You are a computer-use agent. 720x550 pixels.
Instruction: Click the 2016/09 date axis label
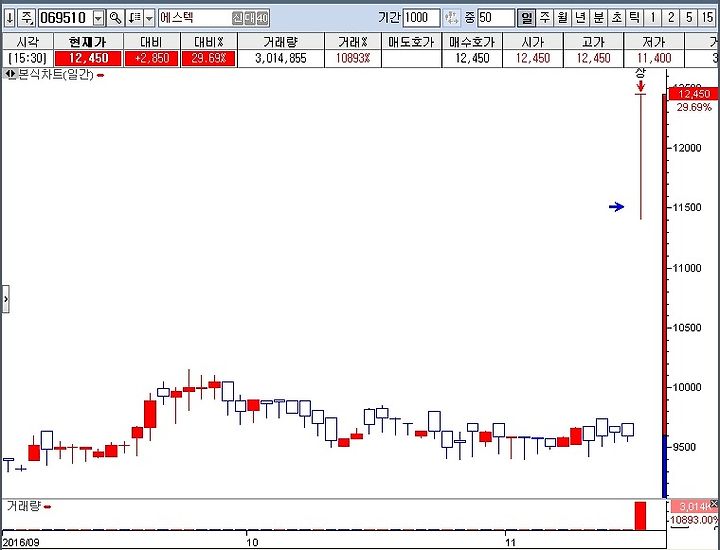click(21, 542)
